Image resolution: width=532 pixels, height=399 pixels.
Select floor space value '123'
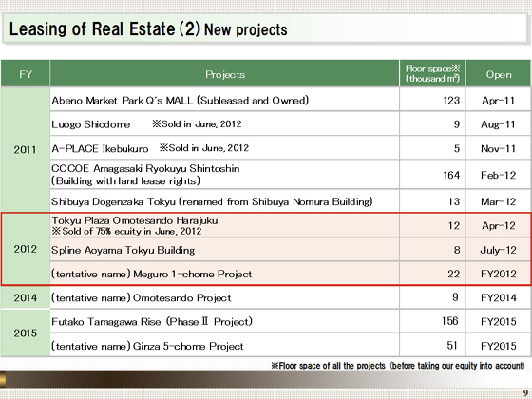click(451, 101)
